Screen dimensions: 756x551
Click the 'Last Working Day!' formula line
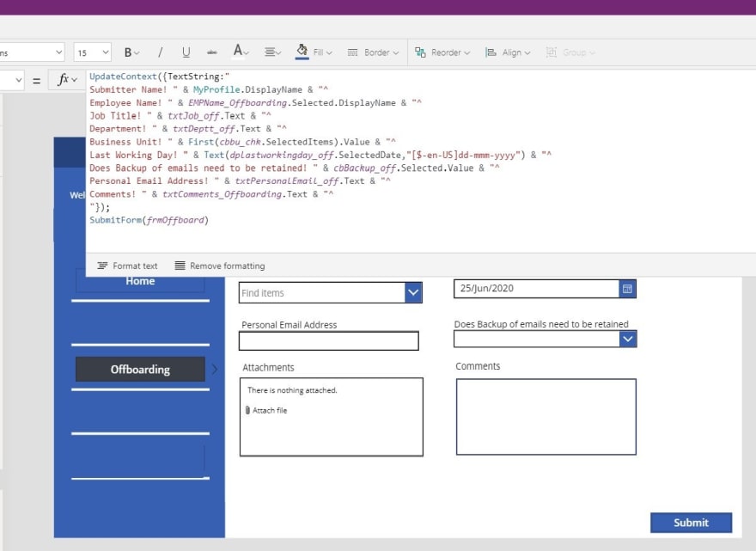320,155
